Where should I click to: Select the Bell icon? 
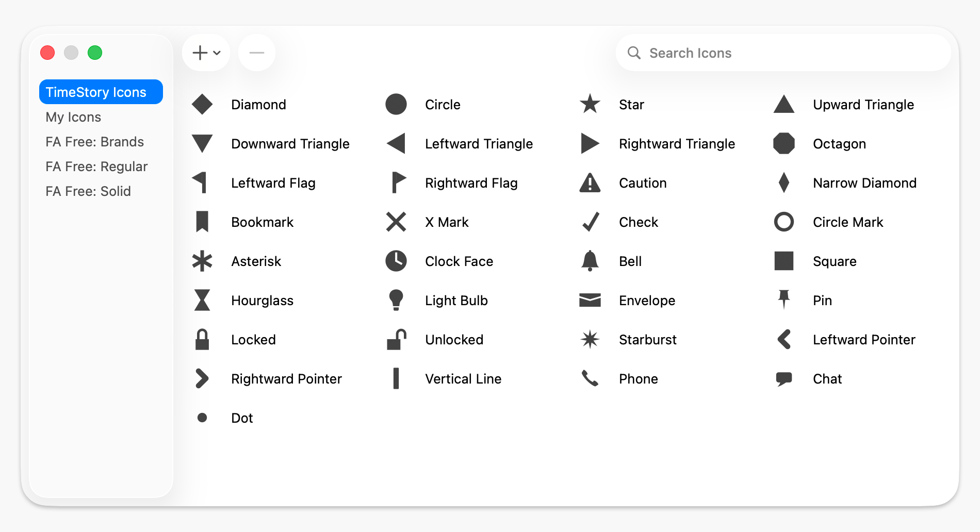(x=590, y=261)
